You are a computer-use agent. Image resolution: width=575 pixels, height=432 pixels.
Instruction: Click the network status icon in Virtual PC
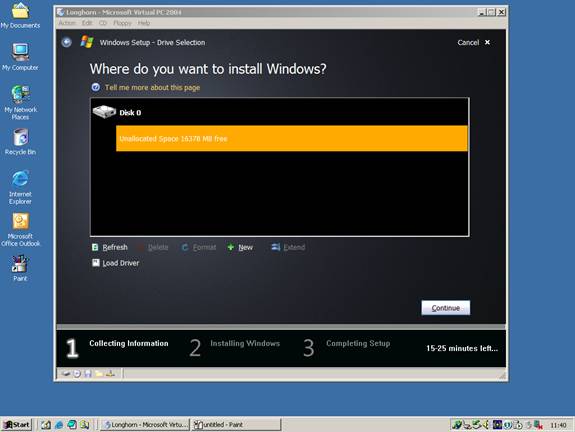click(x=110, y=374)
